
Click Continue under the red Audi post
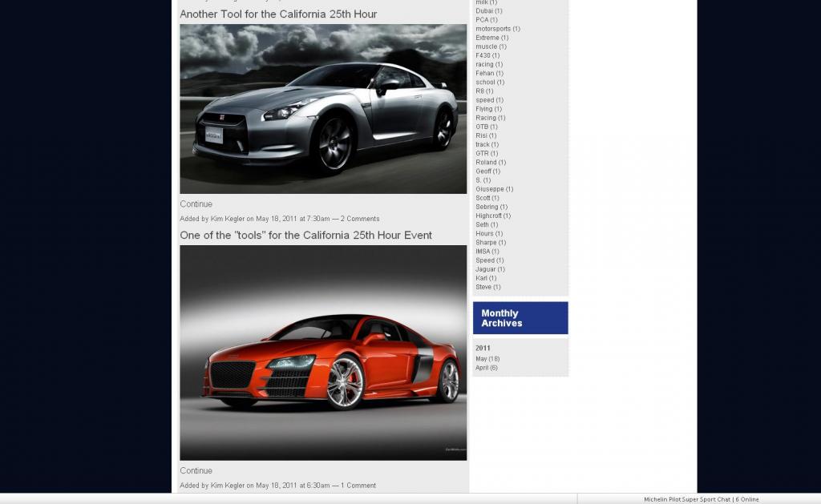(x=196, y=471)
